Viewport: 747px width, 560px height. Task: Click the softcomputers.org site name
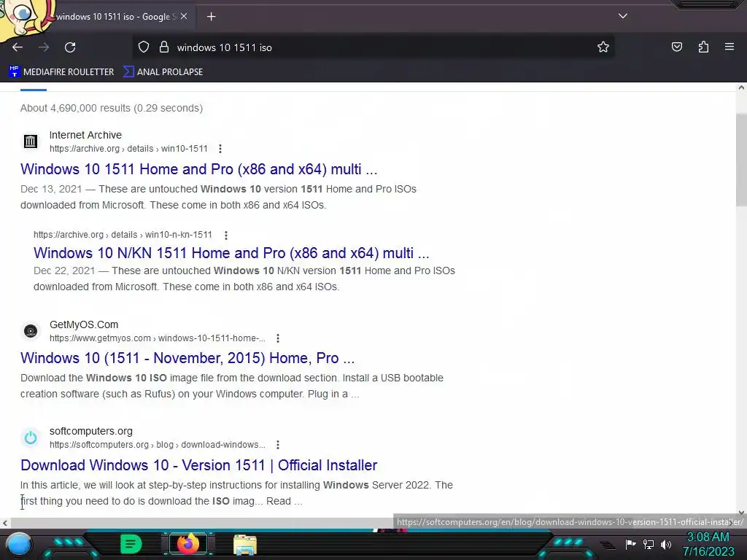point(91,432)
